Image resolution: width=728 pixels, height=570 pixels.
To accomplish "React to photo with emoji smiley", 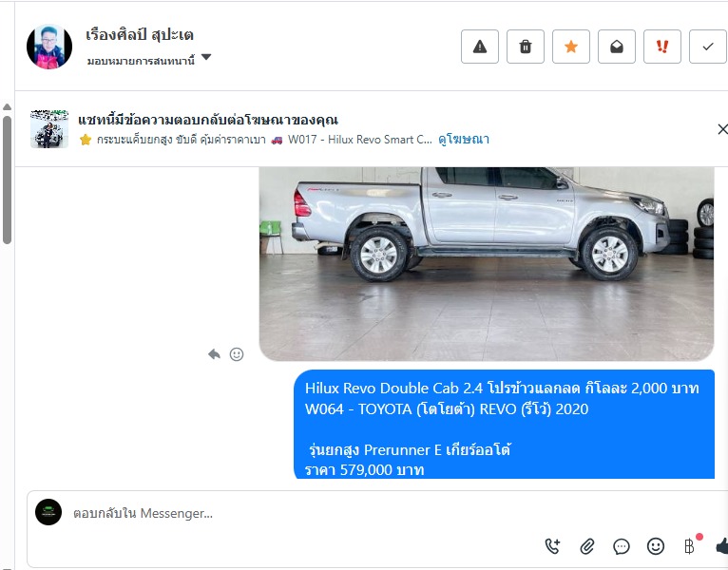I will (237, 354).
